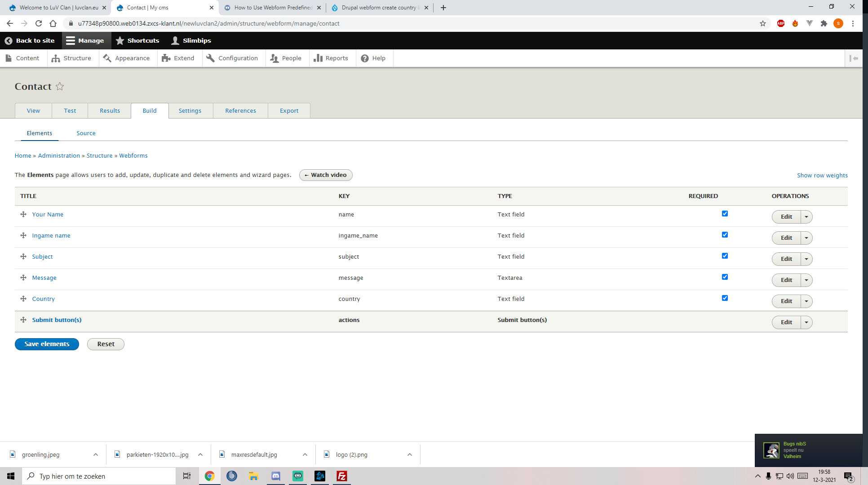Click in the Windows taskbar search box

[x=99, y=476]
